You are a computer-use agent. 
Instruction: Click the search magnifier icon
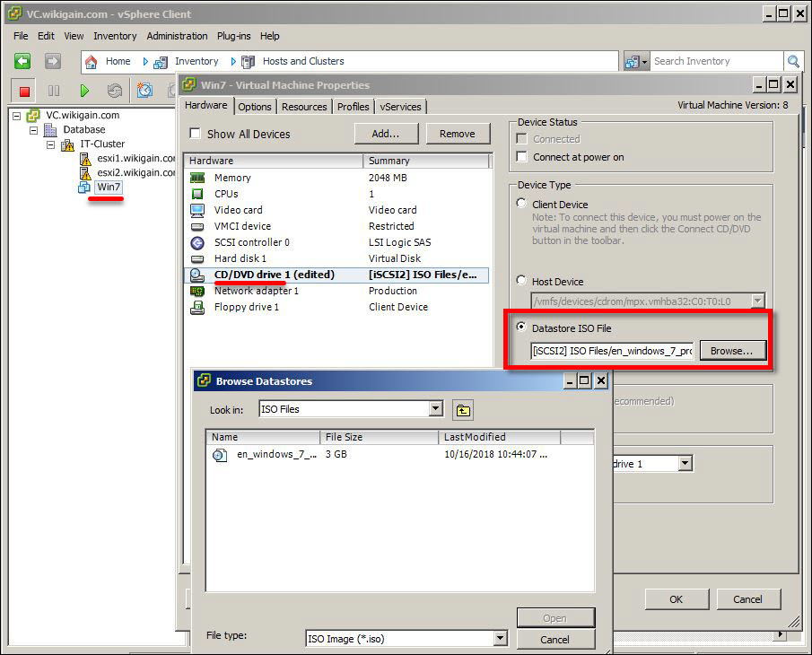click(793, 62)
